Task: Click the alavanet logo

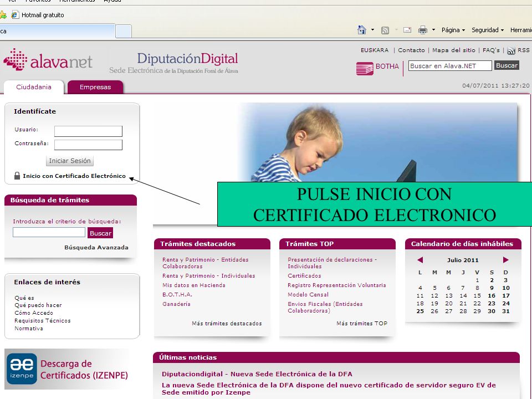Action: [48, 60]
